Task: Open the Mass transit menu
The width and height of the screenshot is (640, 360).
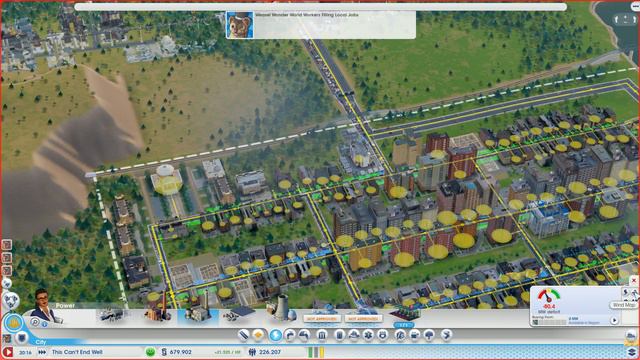Action: coord(415,336)
